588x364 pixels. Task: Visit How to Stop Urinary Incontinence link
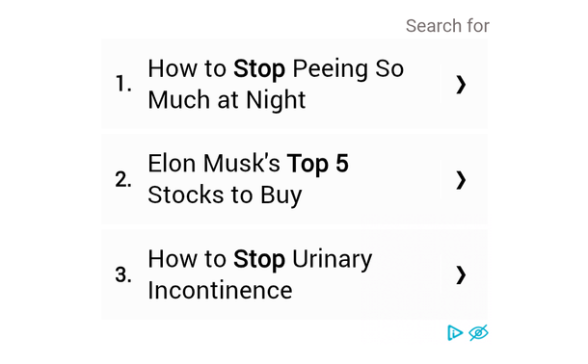[x=294, y=274]
